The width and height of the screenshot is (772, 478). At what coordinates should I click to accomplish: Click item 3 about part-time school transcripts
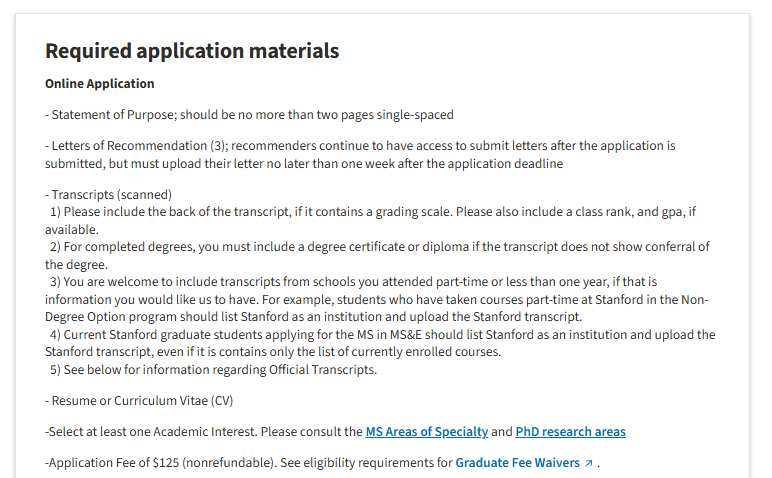click(x=377, y=299)
